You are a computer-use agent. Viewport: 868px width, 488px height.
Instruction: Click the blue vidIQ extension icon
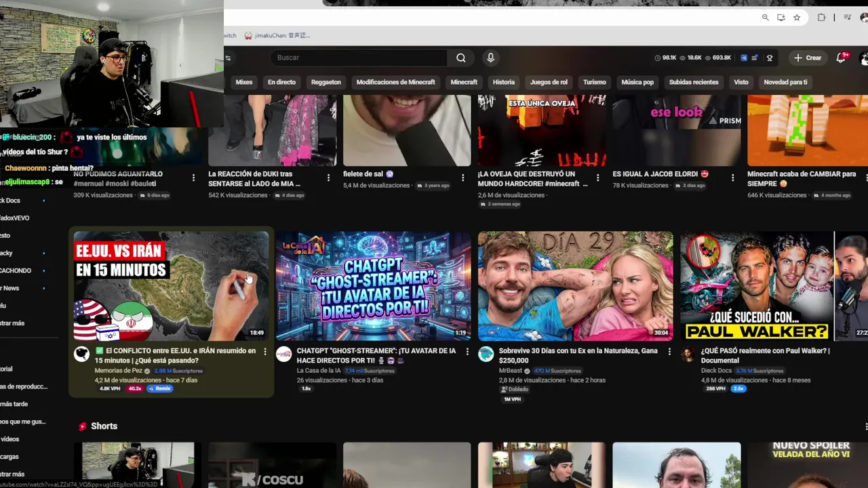[744, 58]
